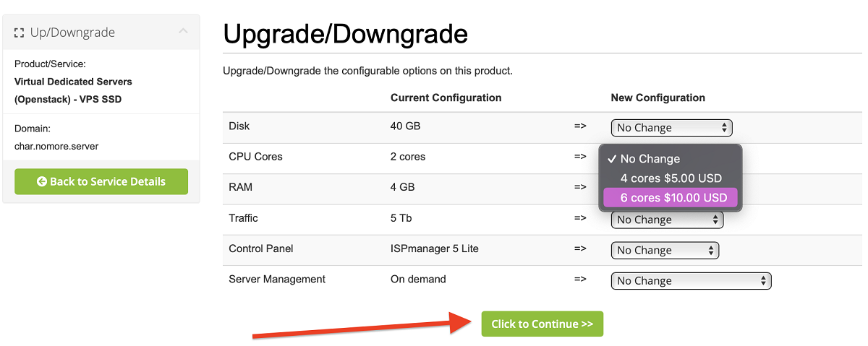Click the Up/Downgrade panel header icon

click(20, 33)
